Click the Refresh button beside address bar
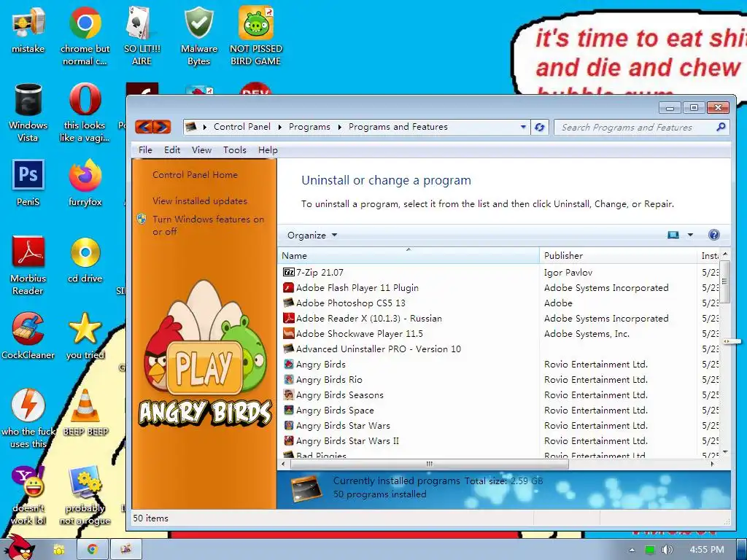 click(x=539, y=127)
